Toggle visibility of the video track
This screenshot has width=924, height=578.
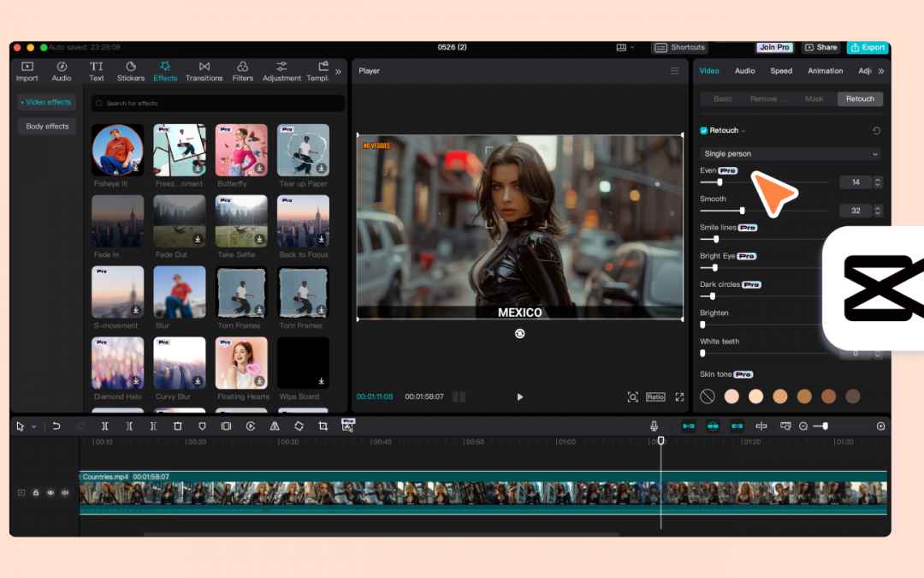click(50, 492)
